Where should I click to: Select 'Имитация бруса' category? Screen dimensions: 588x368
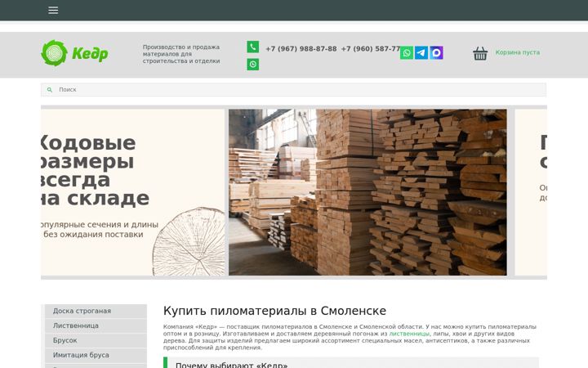pos(96,355)
